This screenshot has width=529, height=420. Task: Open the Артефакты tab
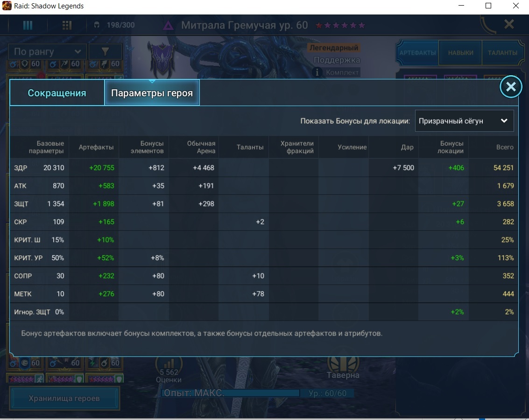click(x=418, y=53)
